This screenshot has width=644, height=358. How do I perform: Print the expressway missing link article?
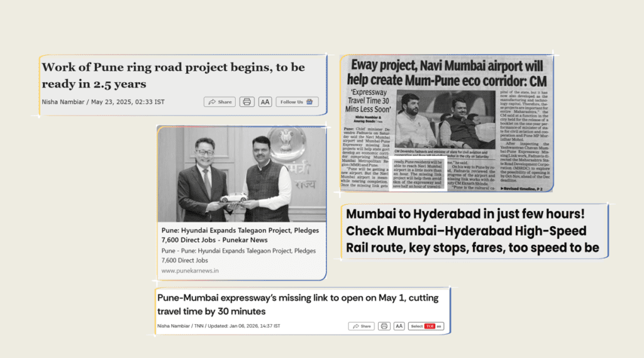383,326
